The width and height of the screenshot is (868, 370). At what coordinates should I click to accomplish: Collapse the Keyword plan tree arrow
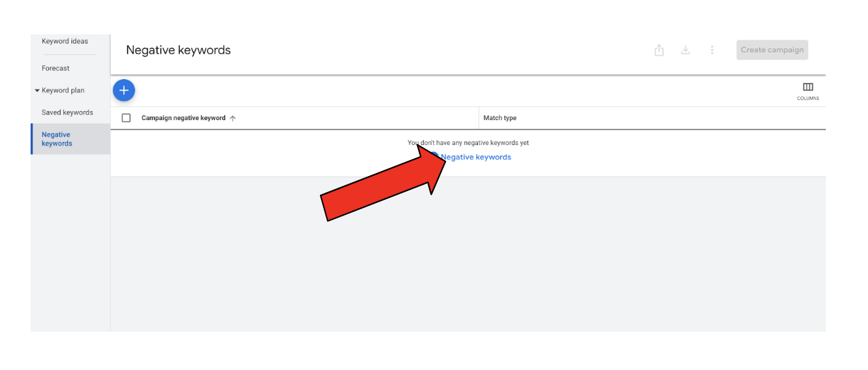37,91
